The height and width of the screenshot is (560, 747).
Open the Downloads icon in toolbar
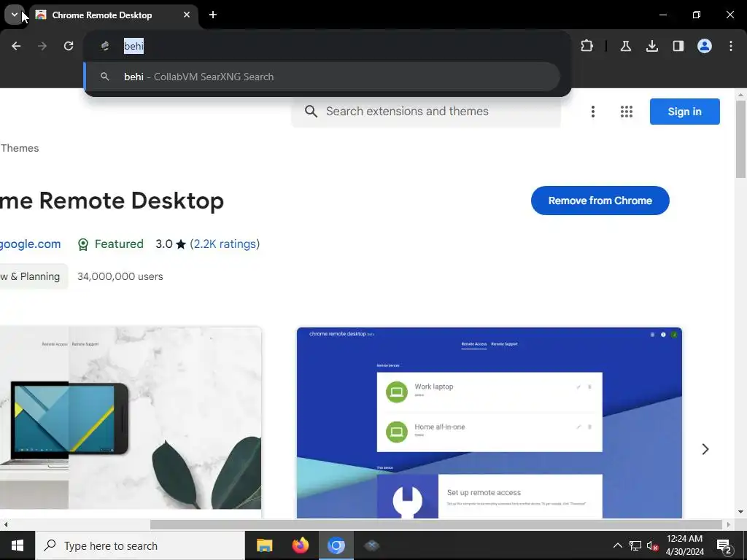click(x=651, y=46)
